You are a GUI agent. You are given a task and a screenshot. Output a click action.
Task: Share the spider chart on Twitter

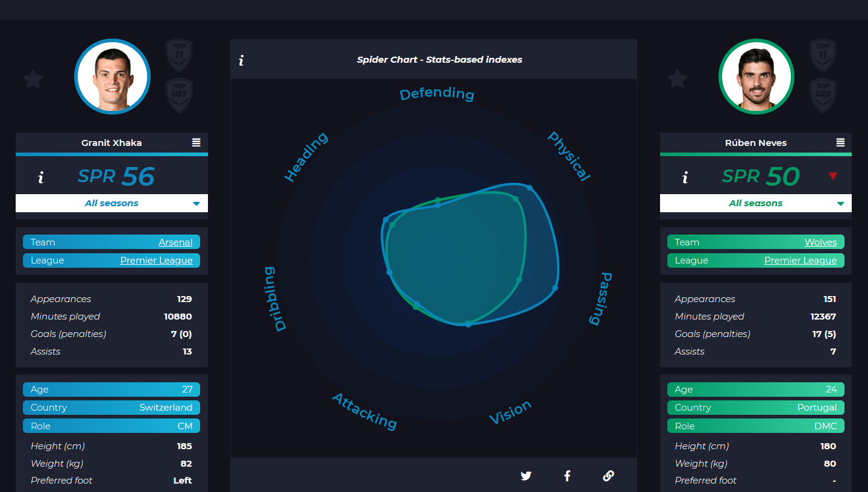pyautogui.click(x=526, y=476)
